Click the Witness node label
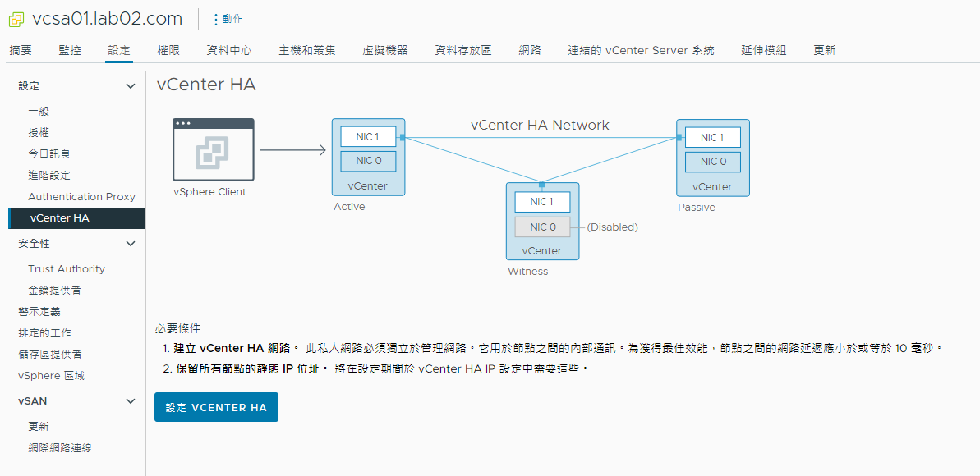 tap(527, 272)
